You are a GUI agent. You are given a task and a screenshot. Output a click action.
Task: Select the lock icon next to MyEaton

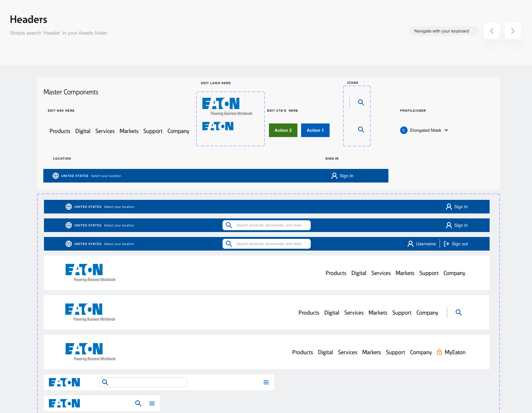(439, 352)
